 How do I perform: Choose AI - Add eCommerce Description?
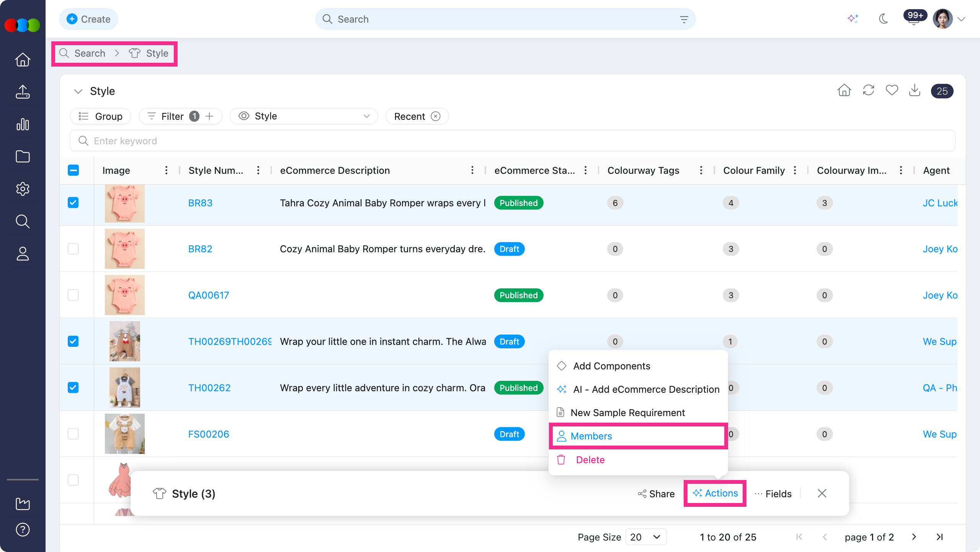point(638,389)
